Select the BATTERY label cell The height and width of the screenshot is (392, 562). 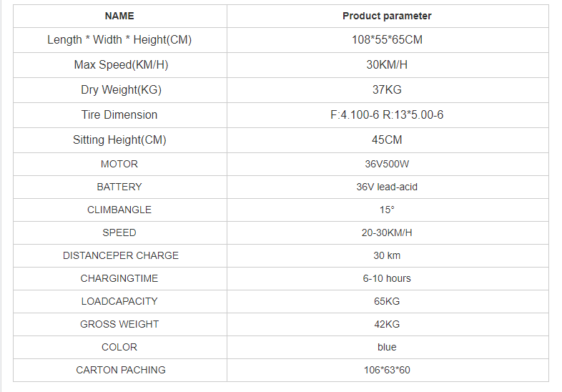coord(119,187)
